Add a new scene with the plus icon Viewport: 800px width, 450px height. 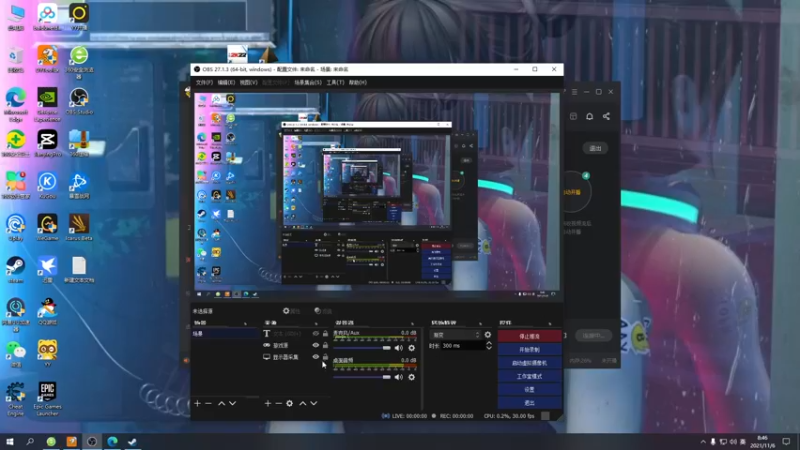click(x=197, y=404)
